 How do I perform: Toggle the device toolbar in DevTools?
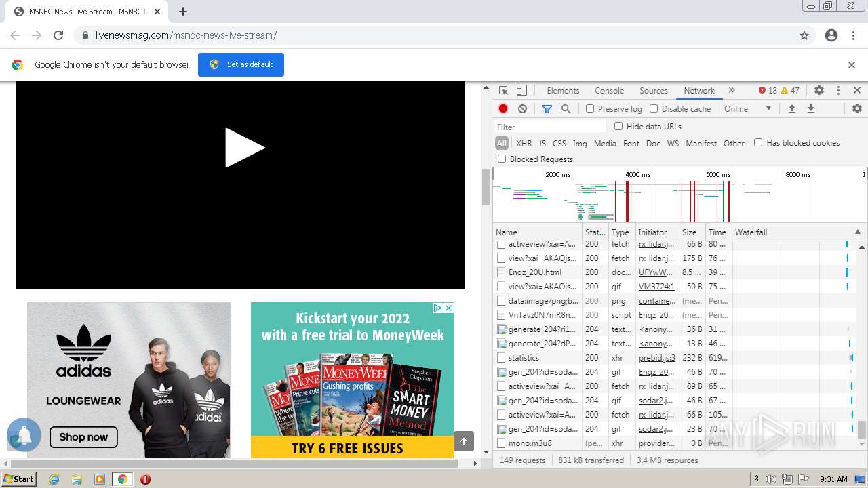click(521, 90)
